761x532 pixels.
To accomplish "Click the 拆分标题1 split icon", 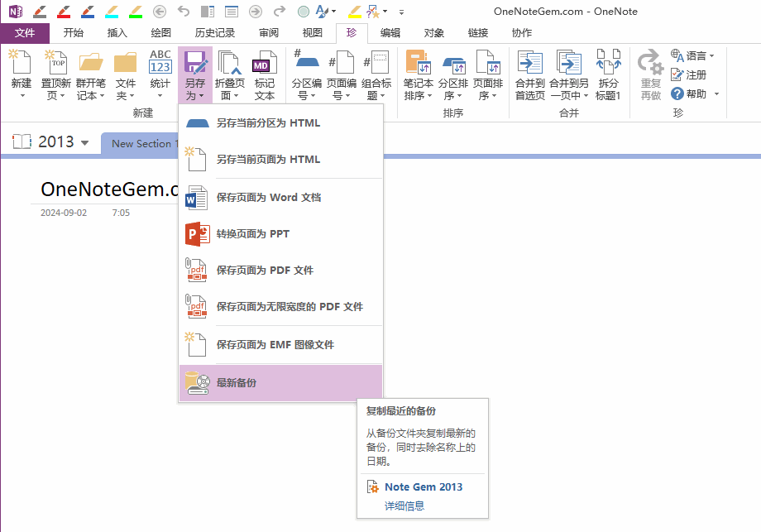I will point(608,62).
